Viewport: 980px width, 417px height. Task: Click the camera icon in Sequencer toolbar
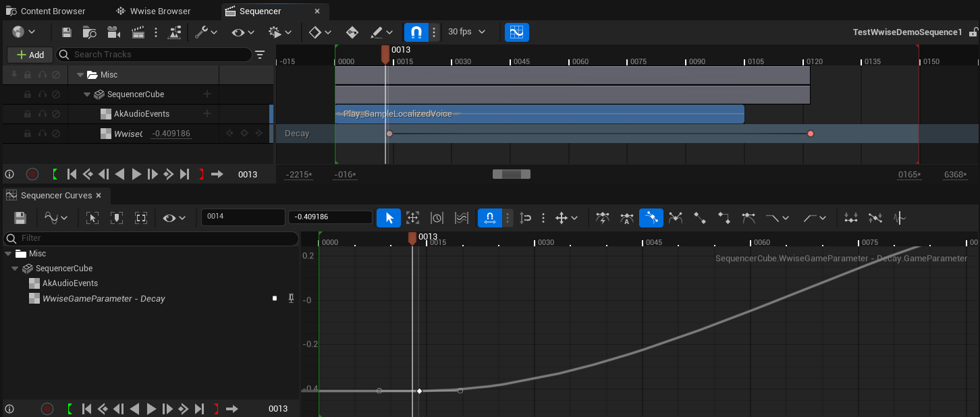[x=114, y=32]
